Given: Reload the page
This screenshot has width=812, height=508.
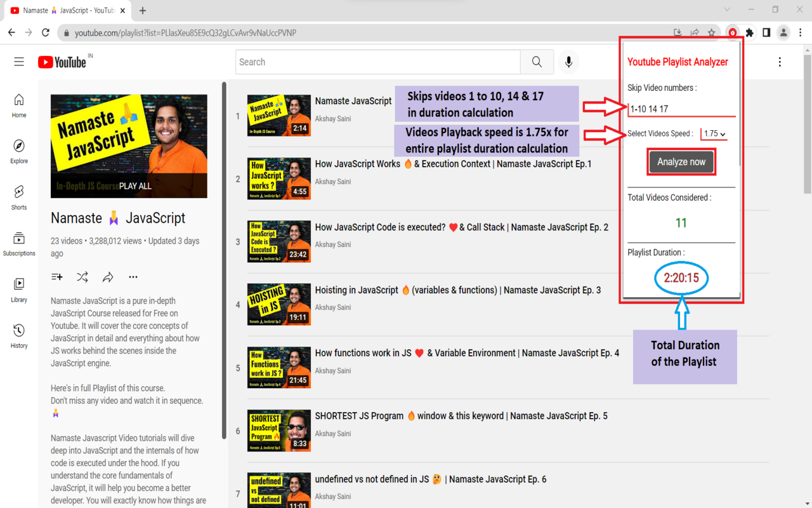Looking at the screenshot, I should [x=46, y=32].
